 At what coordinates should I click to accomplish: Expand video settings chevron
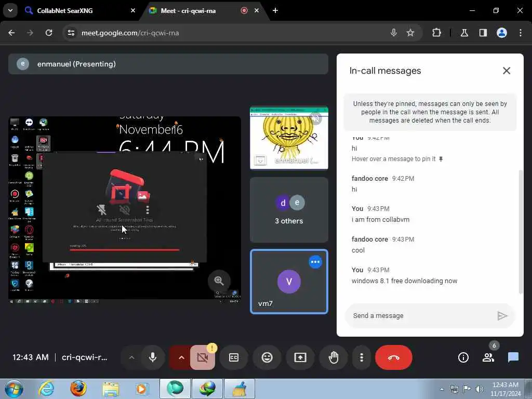click(x=181, y=357)
